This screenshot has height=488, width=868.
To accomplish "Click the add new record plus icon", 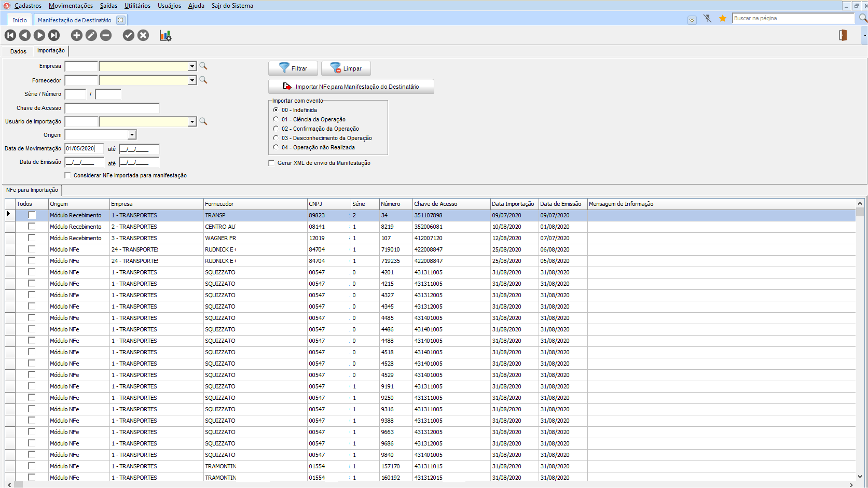I will (77, 35).
